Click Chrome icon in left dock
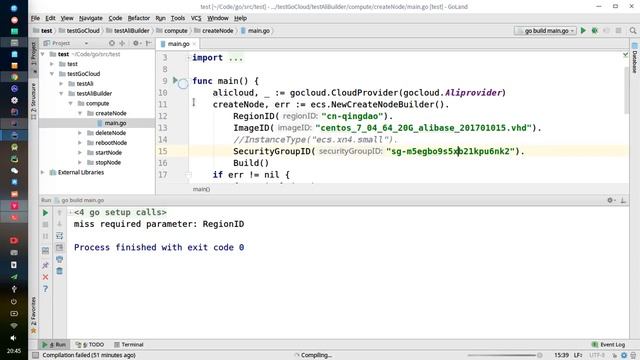The image size is (640, 360). pos(14,77)
